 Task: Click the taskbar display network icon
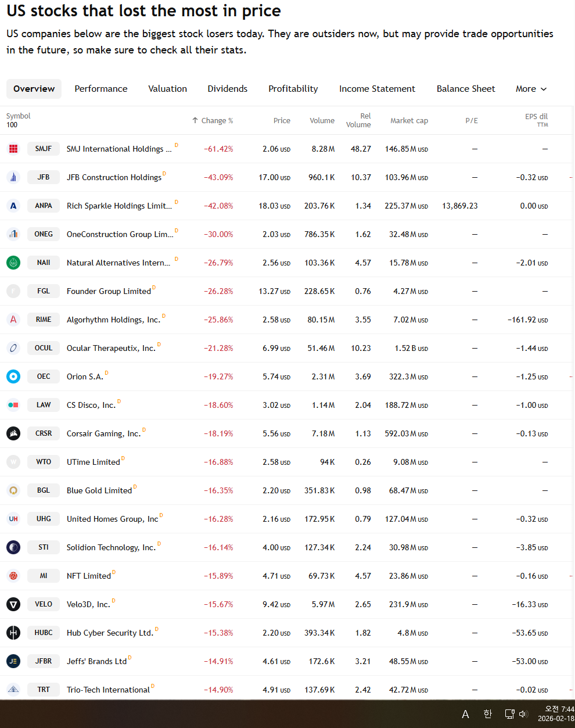509,714
